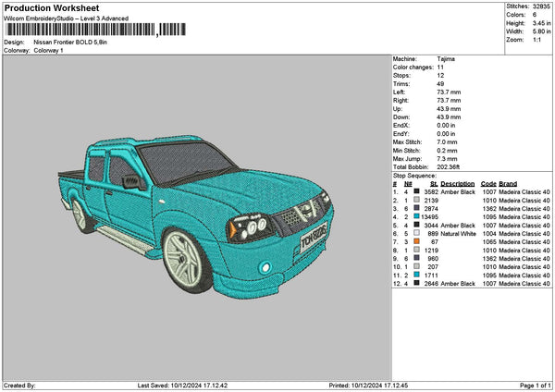
Task: Click the Description column header
Action: coord(458,184)
